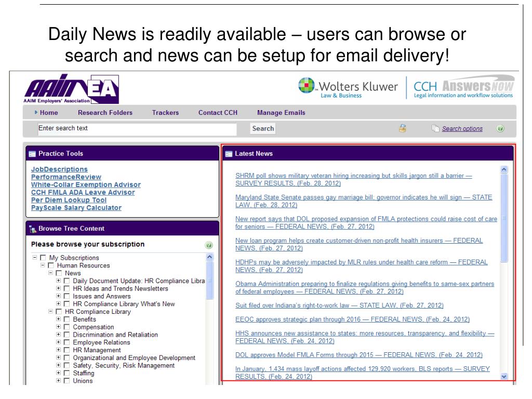
Task: Check the Benefits checkbox
Action: (66, 320)
